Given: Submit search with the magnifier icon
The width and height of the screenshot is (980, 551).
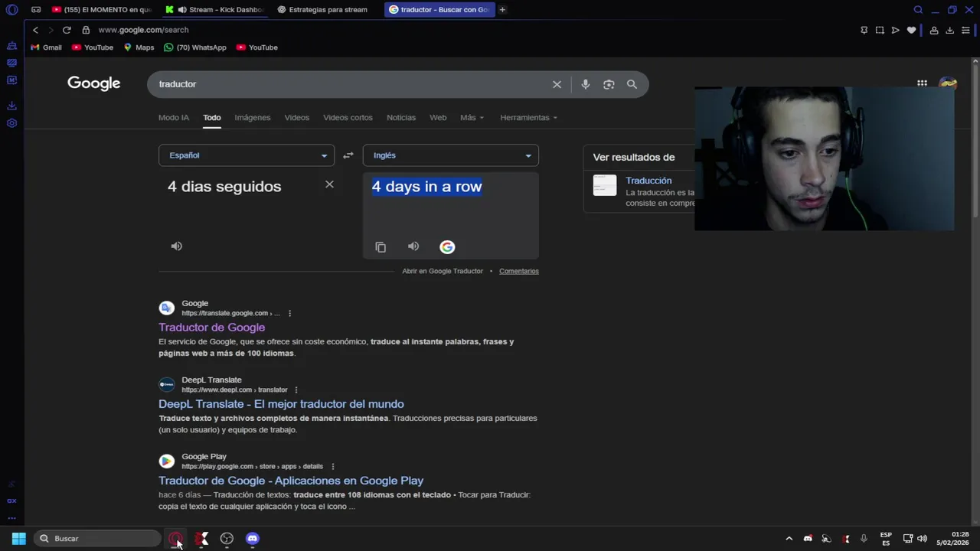Looking at the screenshot, I should [632, 84].
